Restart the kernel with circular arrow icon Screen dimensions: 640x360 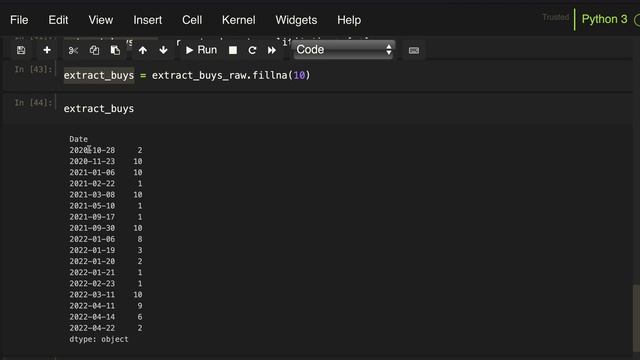point(252,50)
